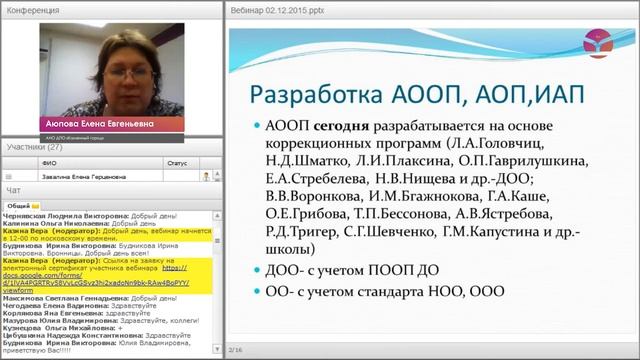Click the round logo on the slide
The width and height of the screenshot is (640, 360).
pos(598,43)
